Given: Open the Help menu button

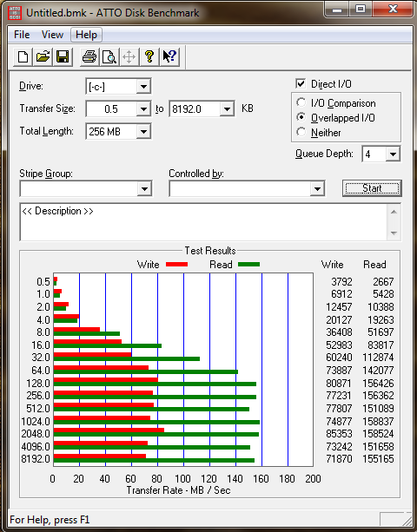Looking at the screenshot, I should pyautogui.click(x=86, y=35).
